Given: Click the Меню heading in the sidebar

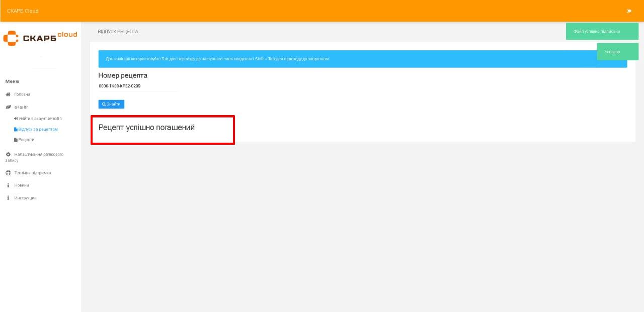Looking at the screenshot, I should [12, 81].
